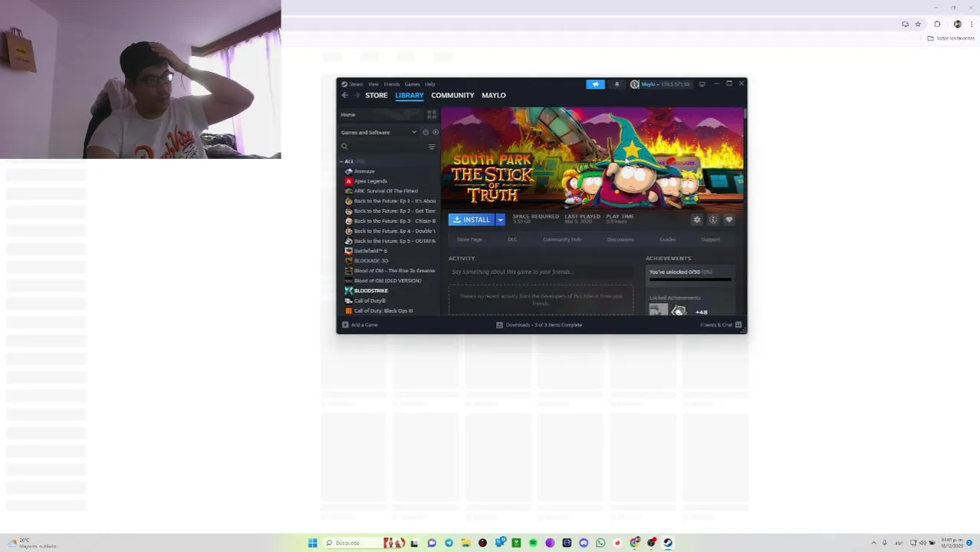Open game settings gear for South Park

(x=697, y=220)
